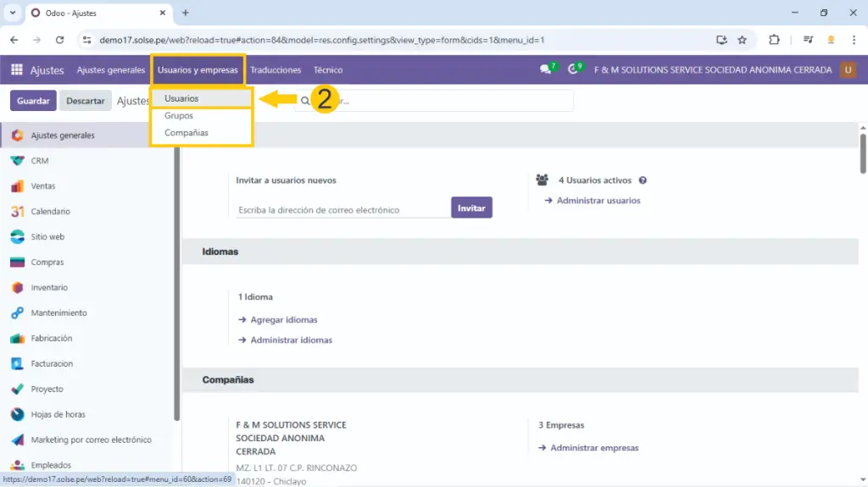Bookmark this page with star icon
868x487 pixels.
742,40
